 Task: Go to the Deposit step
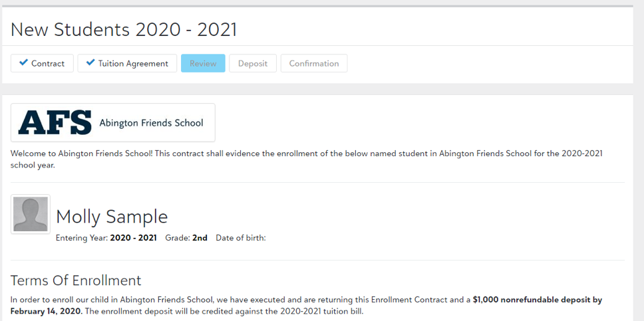pyautogui.click(x=253, y=63)
